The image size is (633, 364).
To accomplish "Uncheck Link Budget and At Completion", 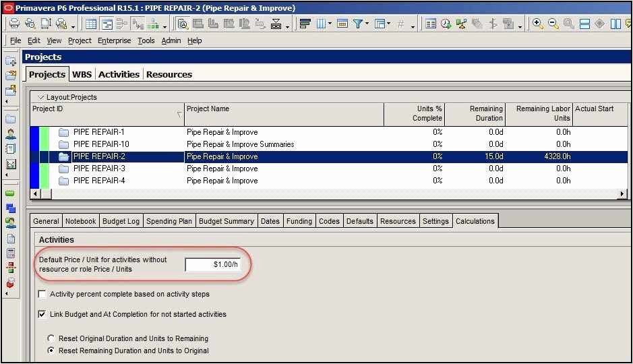I will 42,314.
